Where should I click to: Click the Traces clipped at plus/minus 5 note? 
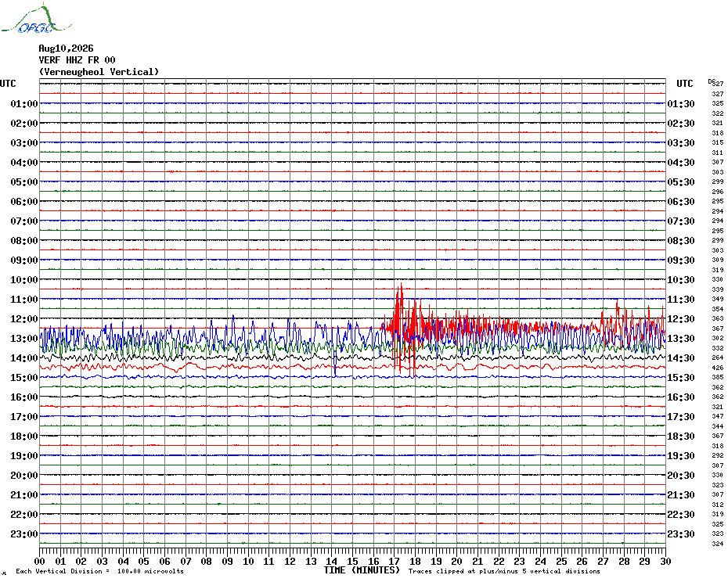click(x=504, y=571)
